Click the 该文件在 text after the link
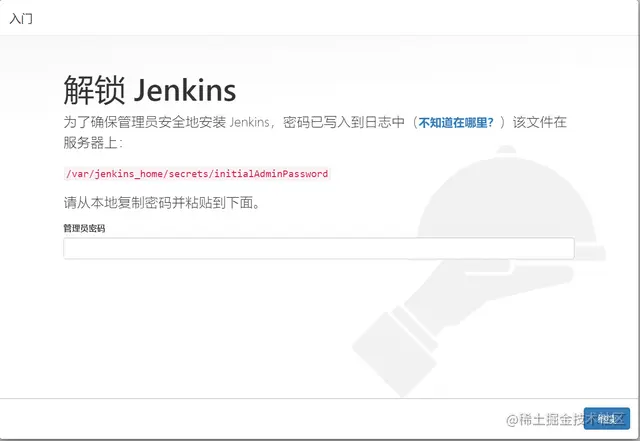Viewport: 640px width, 441px height. [x=540, y=122]
